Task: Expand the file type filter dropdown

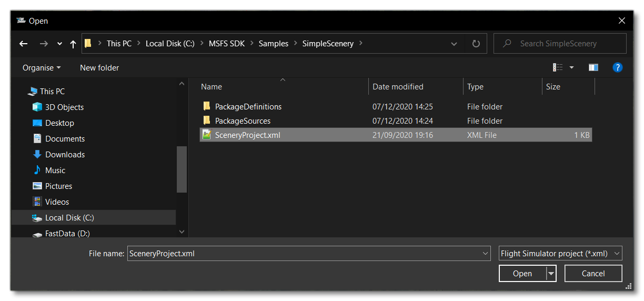Action: (560, 254)
